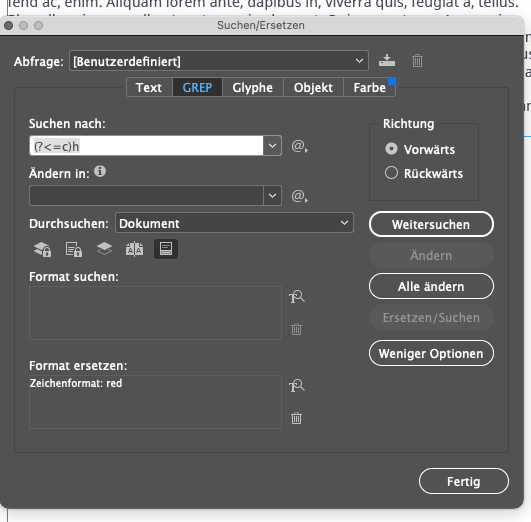Show the info icon next to Ändern in

tap(100, 171)
